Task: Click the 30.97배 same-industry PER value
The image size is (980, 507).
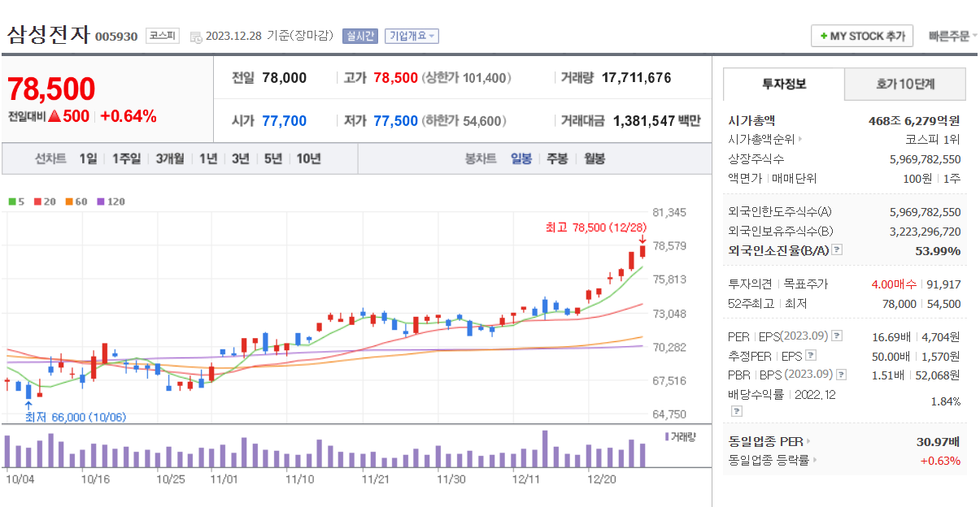Action: point(938,441)
